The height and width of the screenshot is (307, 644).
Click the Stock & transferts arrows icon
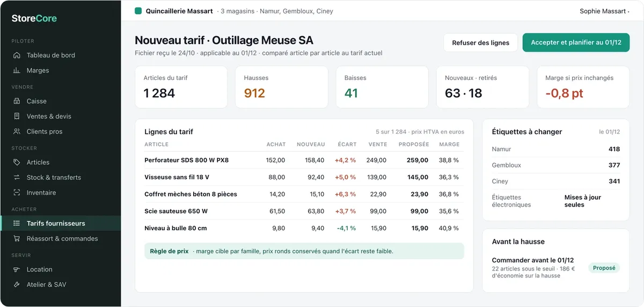16,177
